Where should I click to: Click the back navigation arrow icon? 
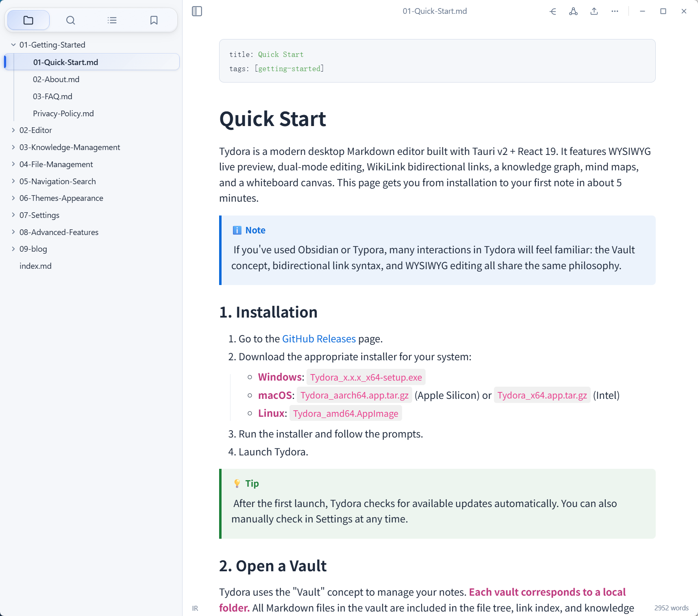552,11
